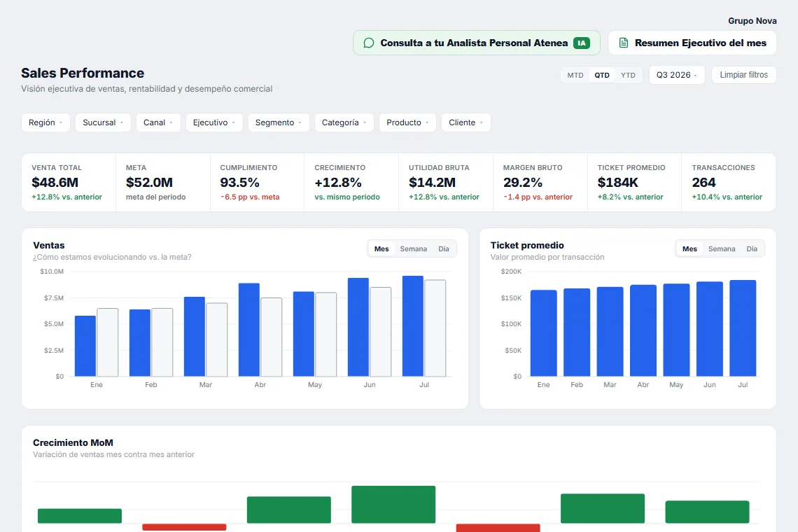Click the green IA badge
The width and height of the screenshot is (798, 532).
pyautogui.click(x=581, y=43)
